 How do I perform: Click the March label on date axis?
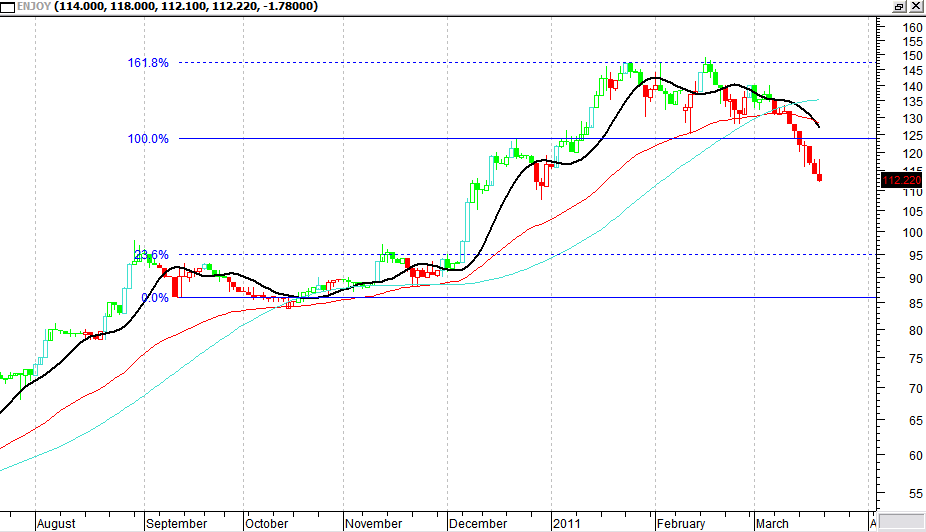point(772,524)
